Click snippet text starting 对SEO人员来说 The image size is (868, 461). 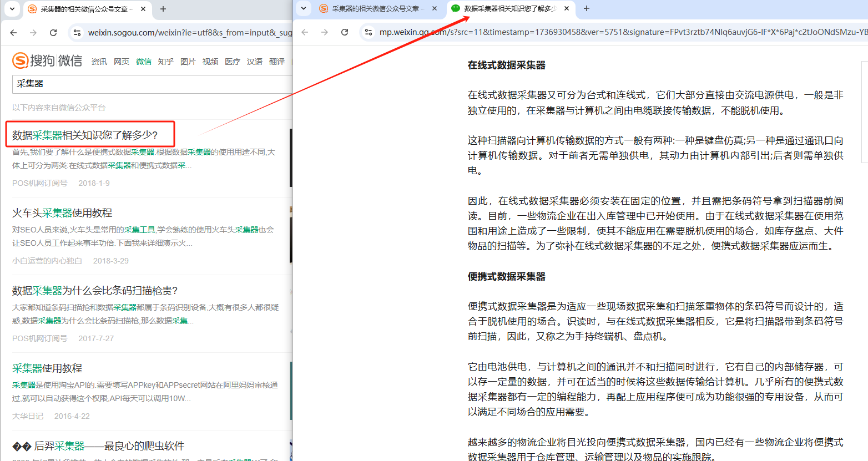point(143,236)
